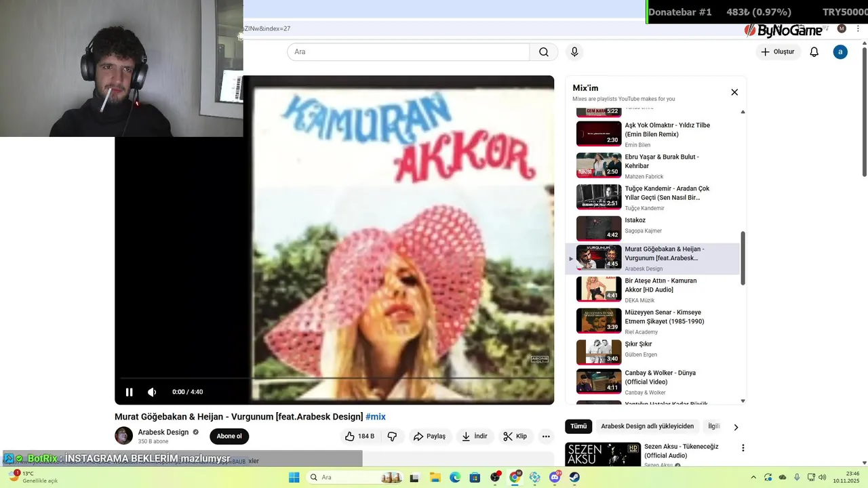Select Murat Göğebakan & Heijan - Vurgunum playlist item
The image size is (868, 488).
coord(652,258)
